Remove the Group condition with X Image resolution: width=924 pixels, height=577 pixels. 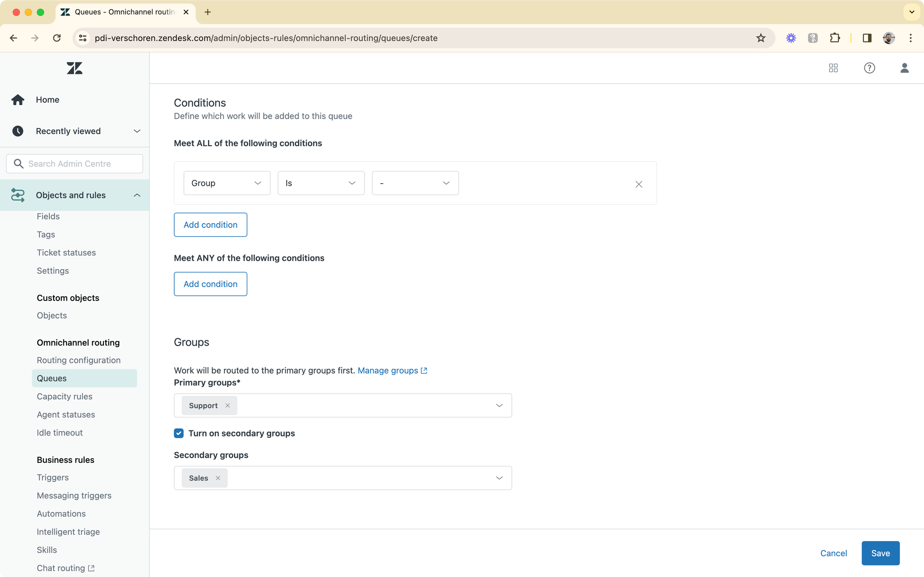(638, 184)
